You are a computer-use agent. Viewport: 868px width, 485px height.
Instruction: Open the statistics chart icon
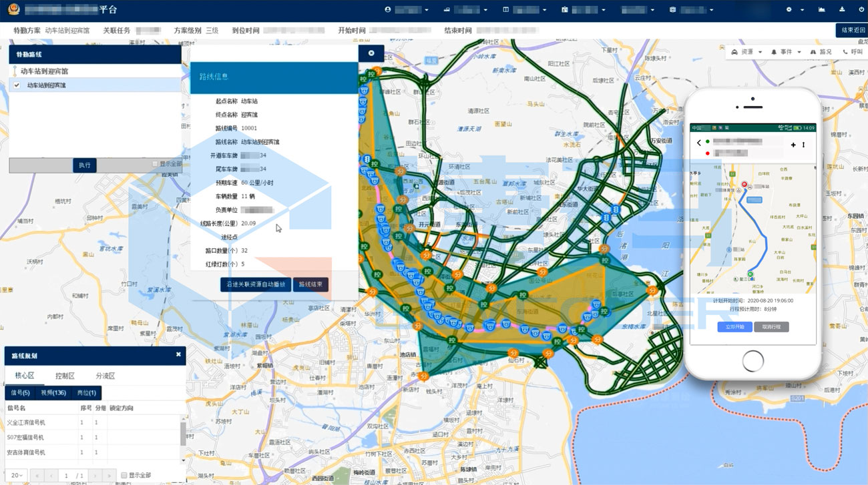[821, 10]
